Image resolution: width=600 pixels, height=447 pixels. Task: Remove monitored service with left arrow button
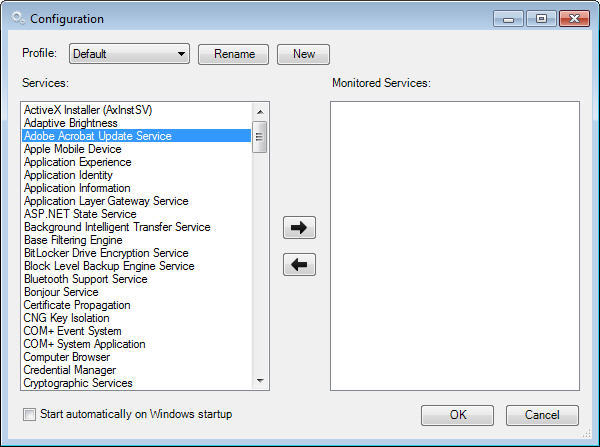point(299,264)
